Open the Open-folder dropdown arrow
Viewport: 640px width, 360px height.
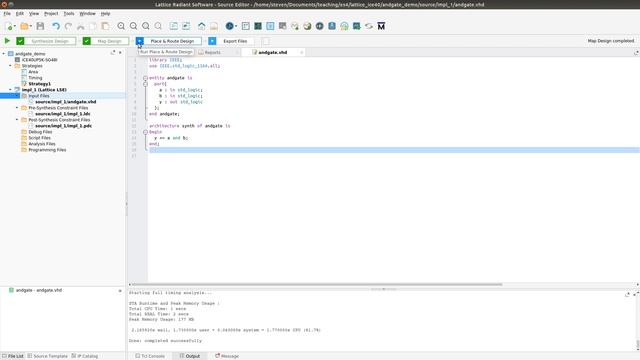[30, 27]
